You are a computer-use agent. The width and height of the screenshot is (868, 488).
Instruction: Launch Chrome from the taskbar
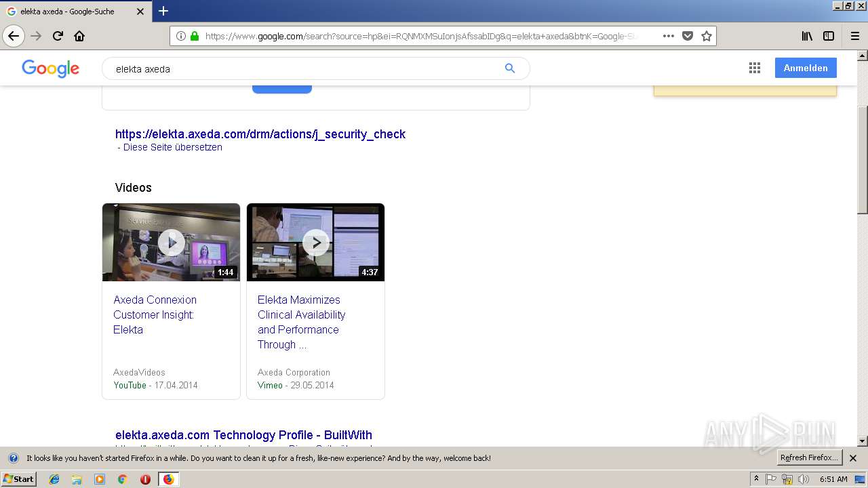tap(122, 479)
